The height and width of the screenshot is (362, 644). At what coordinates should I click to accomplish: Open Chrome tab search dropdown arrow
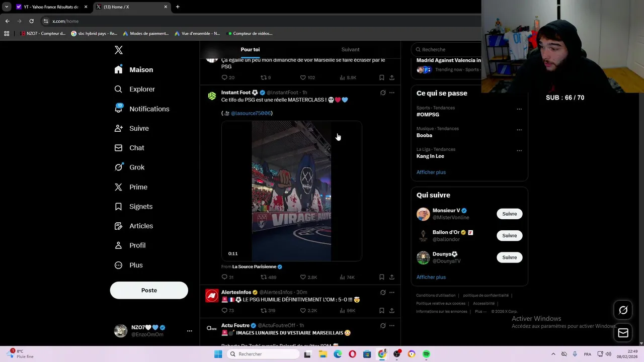click(x=7, y=7)
